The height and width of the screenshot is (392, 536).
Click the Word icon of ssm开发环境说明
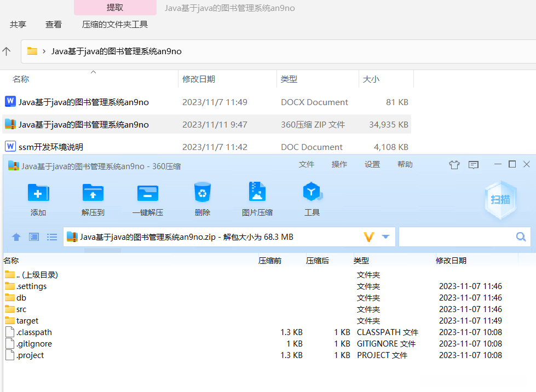[10, 146]
